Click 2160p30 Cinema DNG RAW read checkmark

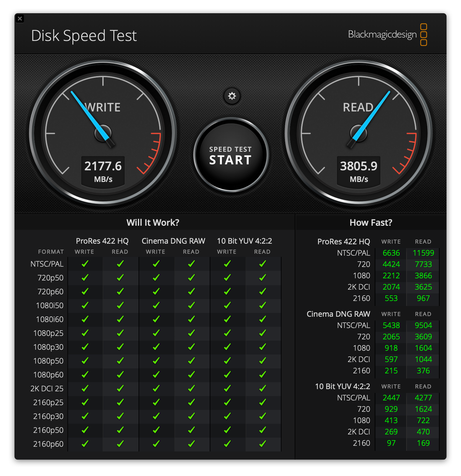(191, 416)
